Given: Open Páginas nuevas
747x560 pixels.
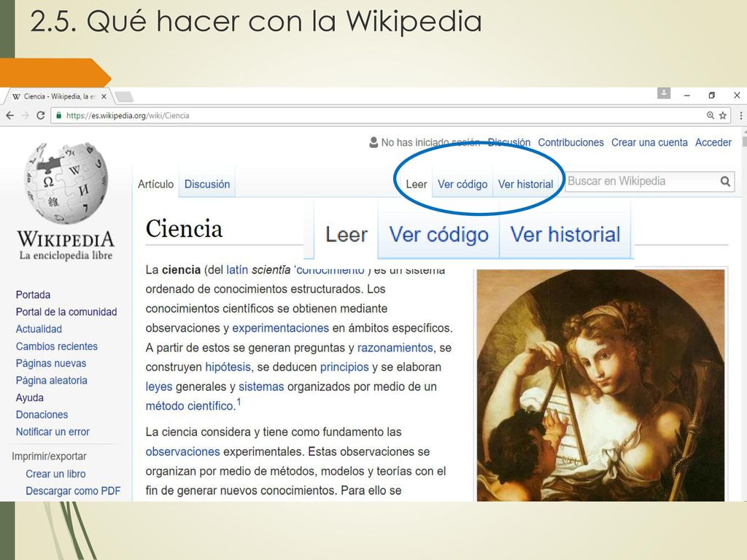Looking at the screenshot, I should coord(51,363).
